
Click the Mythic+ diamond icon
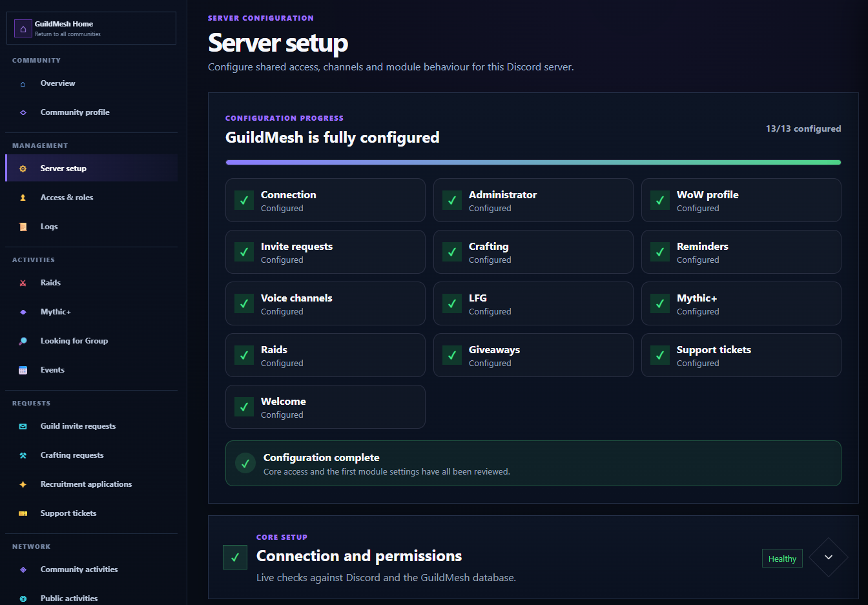click(x=23, y=312)
